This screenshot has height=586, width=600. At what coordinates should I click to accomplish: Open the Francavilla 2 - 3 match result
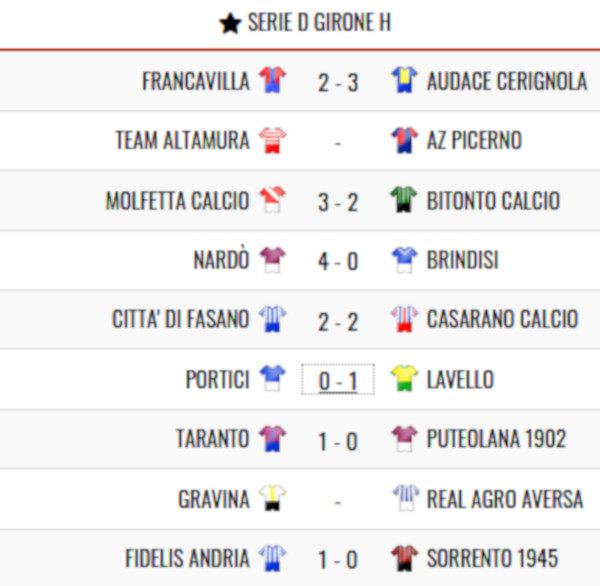tap(338, 82)
